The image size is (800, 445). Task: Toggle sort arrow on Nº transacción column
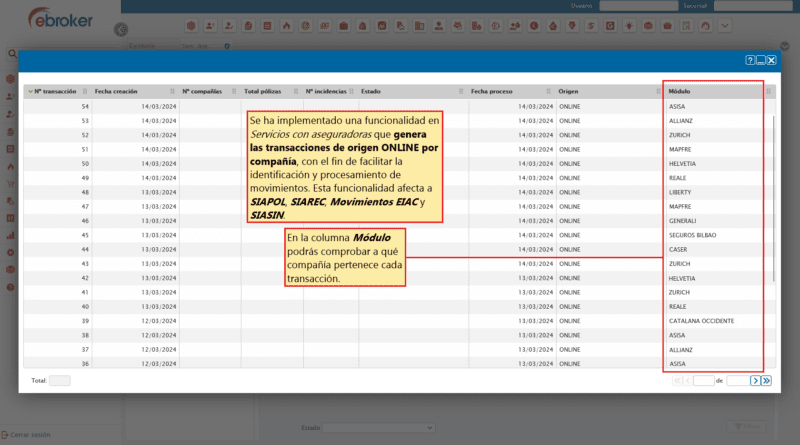[30, 91]
